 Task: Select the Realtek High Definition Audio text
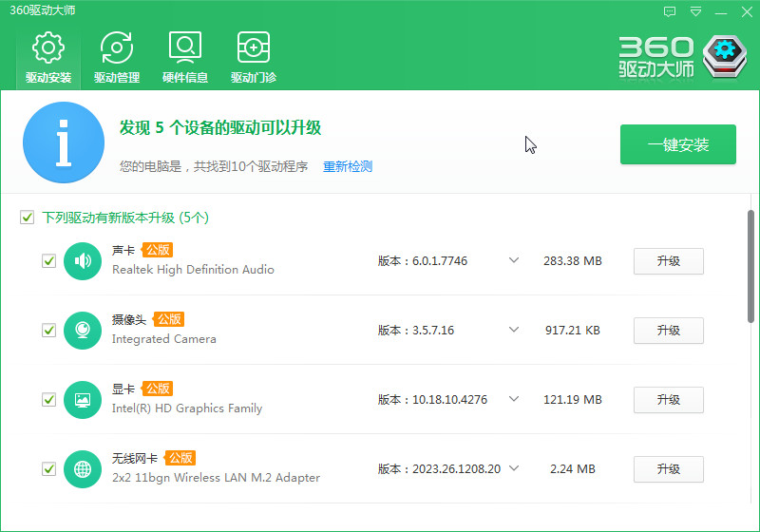(x=193, y=270)
